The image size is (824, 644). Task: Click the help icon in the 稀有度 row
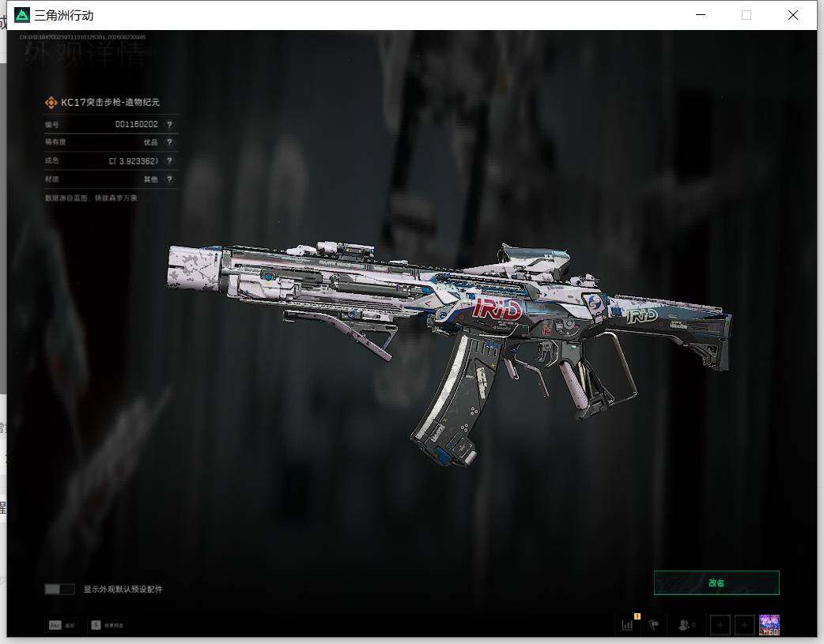click(169, 142)
